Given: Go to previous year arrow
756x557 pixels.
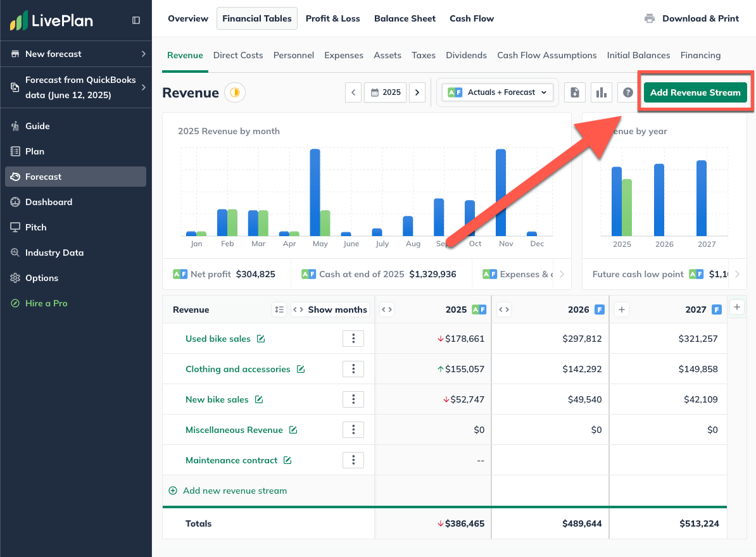Looking at the screenshot, I should click(353, 92).
